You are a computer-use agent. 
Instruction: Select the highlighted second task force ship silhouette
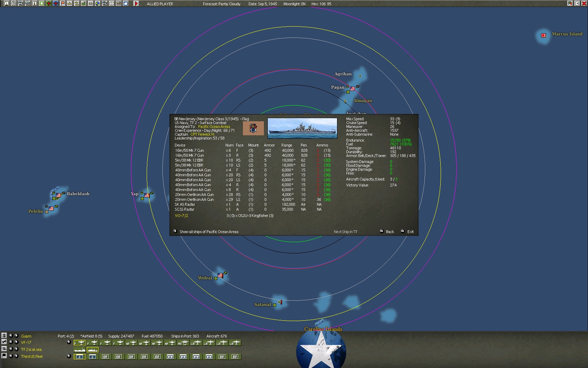click(93, 350)
